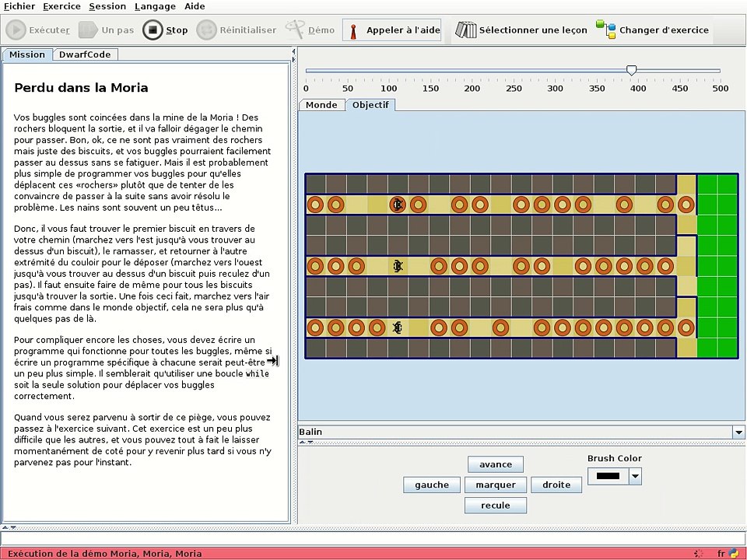Click the buggle in the top corridor

click(398, 205)
